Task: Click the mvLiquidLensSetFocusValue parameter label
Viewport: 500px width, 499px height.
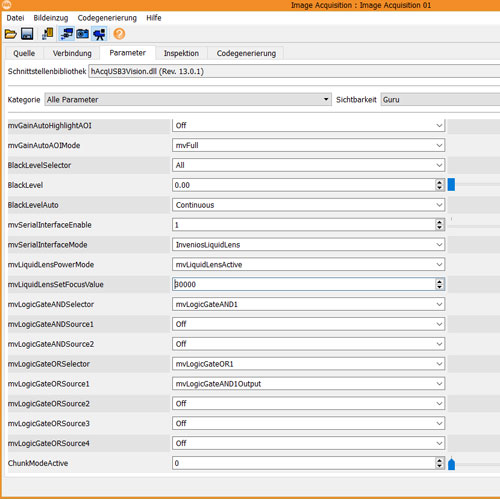Action: tap(56, 284)
